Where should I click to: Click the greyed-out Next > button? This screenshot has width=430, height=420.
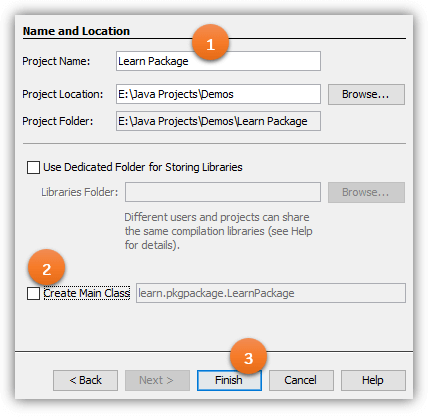157,380
